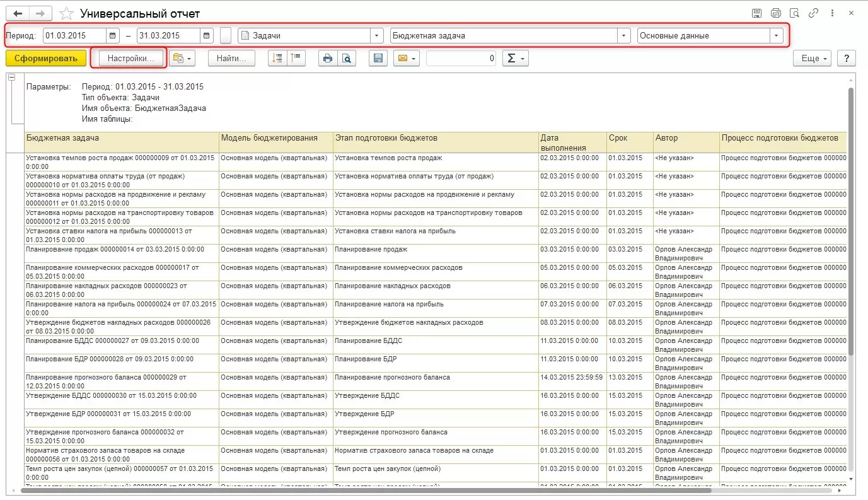This screenshot has width=868, height=500.
Task: Open print preview with magnifier icon
Action: [x=346, y=59]
